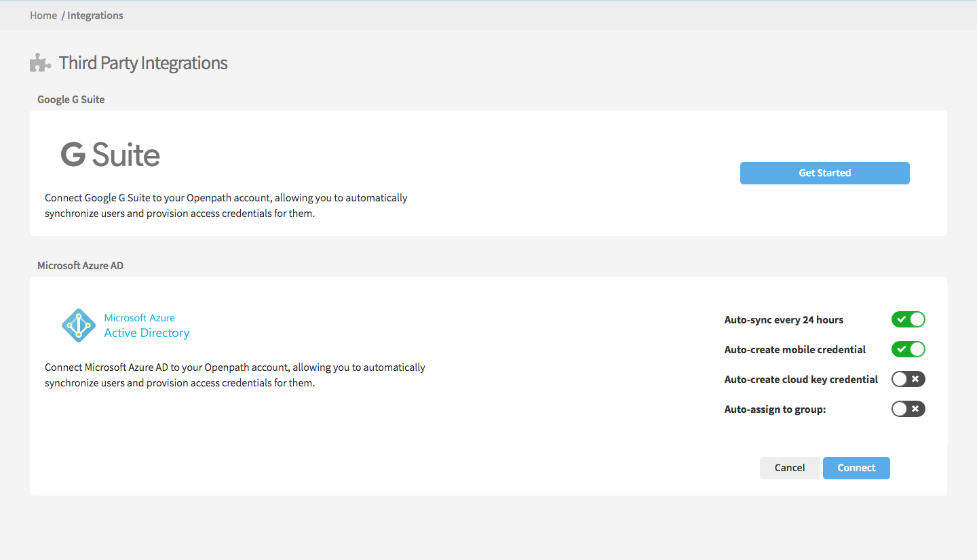Turn off Auto-create mobile credential switch
This screenshot has height=560, width=977.
point(908,349)
